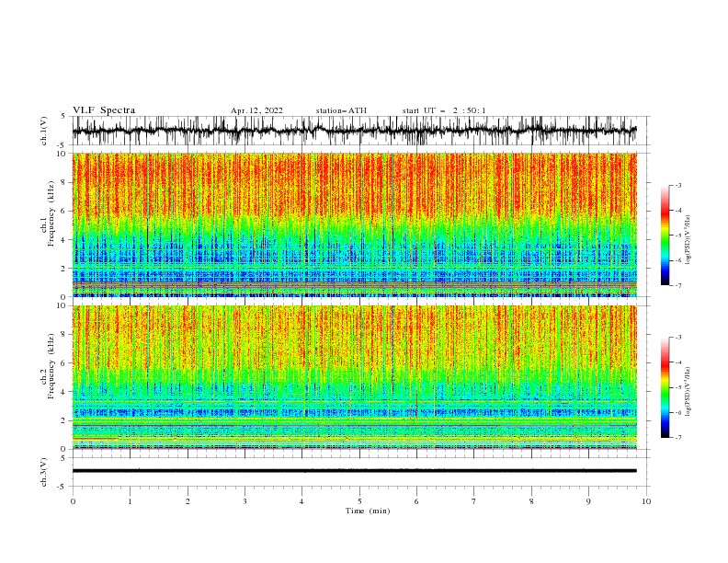This screenshot has width=728, height=563.
Task: Click the time axis tick label "9"
Action: 588,501
